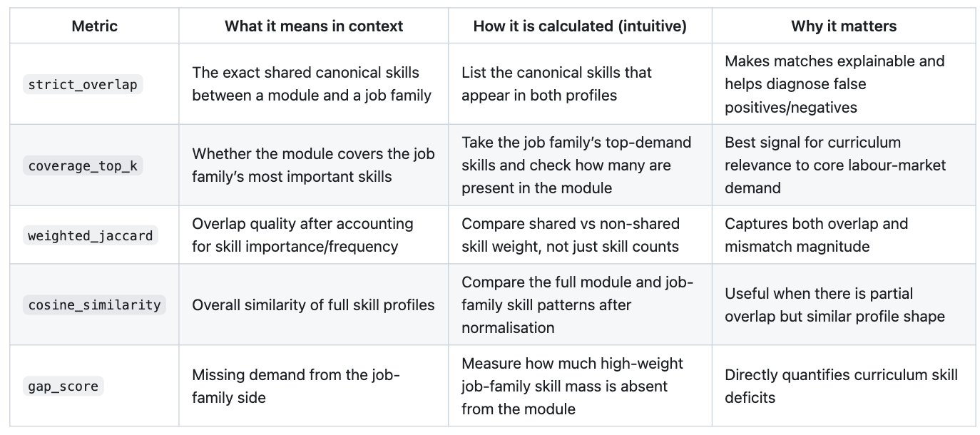Select the "Makes matches explainable" cell
Viewport: 980px width, 435px height.
click(x=834, y=83)
